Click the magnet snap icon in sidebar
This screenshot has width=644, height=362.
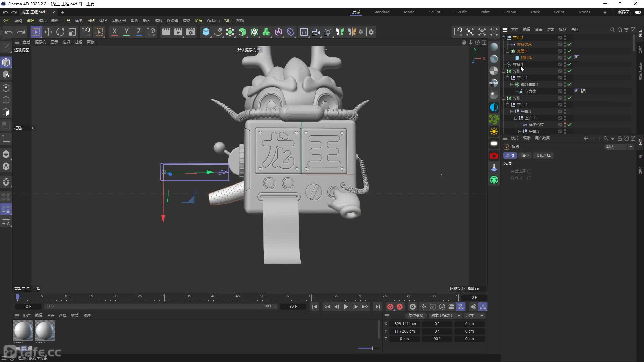[x=6, y=182]
